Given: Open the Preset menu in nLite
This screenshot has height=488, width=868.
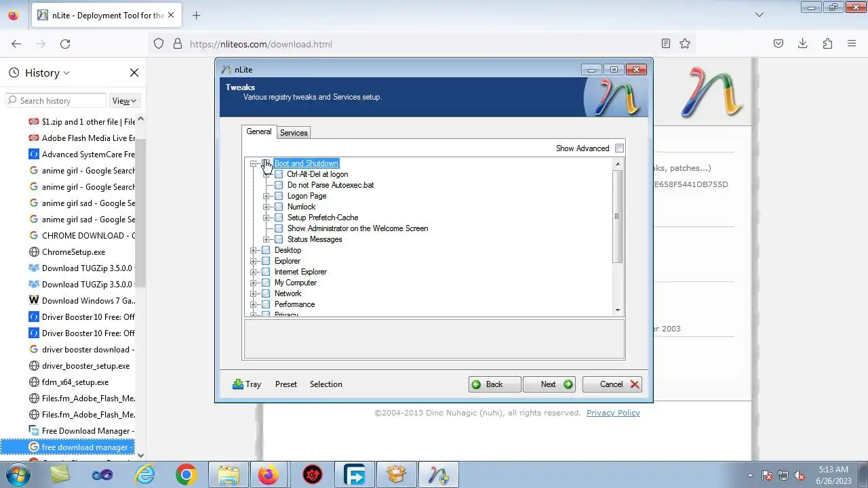Looking at the screenshot, I should click(286, 384).
